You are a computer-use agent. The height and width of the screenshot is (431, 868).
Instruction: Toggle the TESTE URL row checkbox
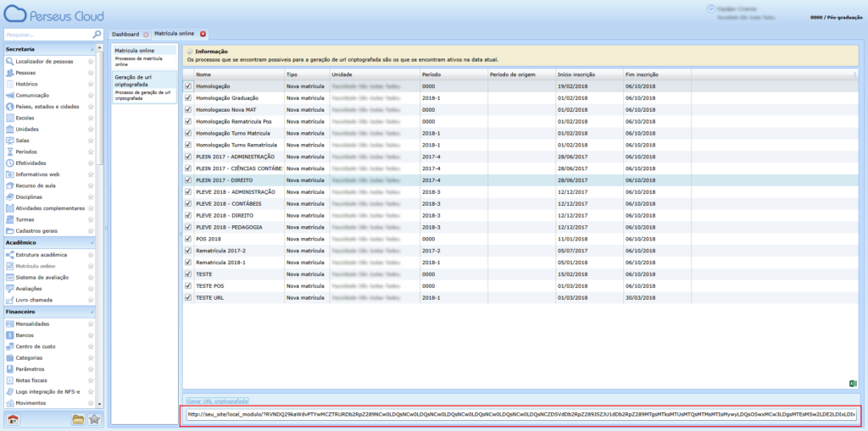coord(188,298)
